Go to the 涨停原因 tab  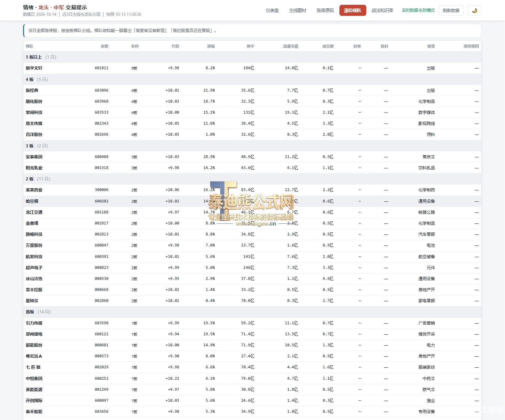point(325,10)
